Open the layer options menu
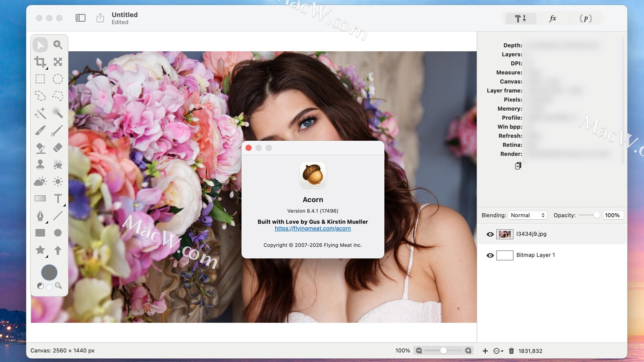This screenshot has height=362, width=644. point(498,351)
